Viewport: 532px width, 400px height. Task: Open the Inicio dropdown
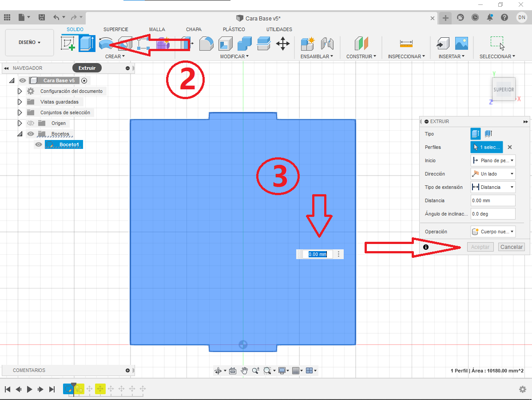click(x=493, y=160)
